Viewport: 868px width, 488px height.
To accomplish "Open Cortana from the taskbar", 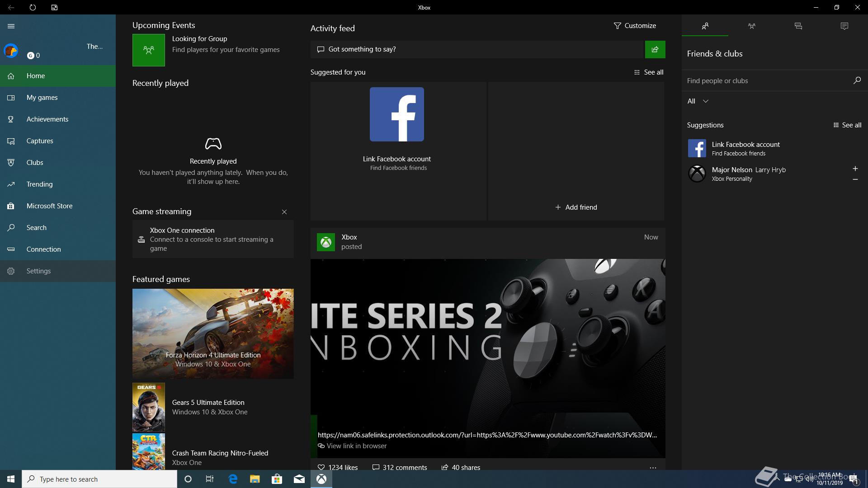I will 188,479.
